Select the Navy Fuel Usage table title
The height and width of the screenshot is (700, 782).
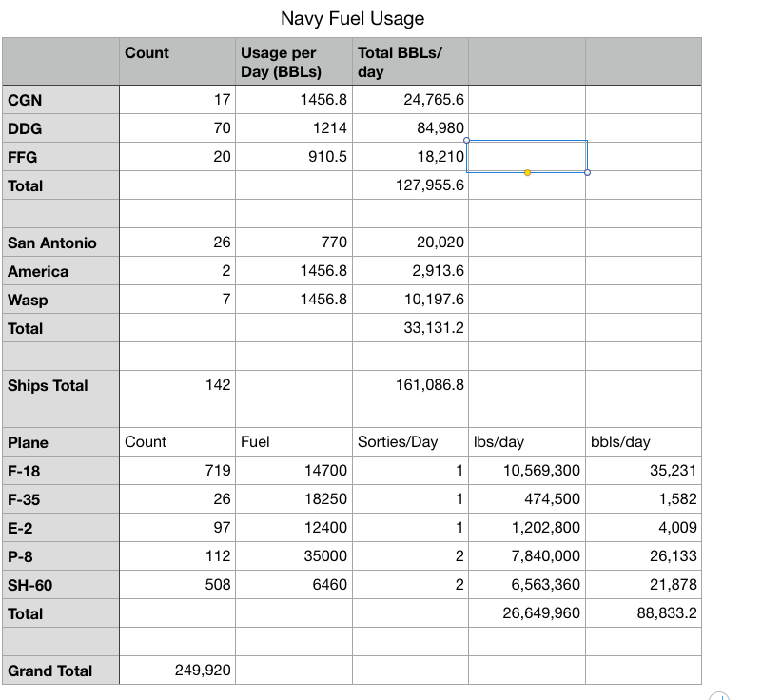click(x=352, y=18)
